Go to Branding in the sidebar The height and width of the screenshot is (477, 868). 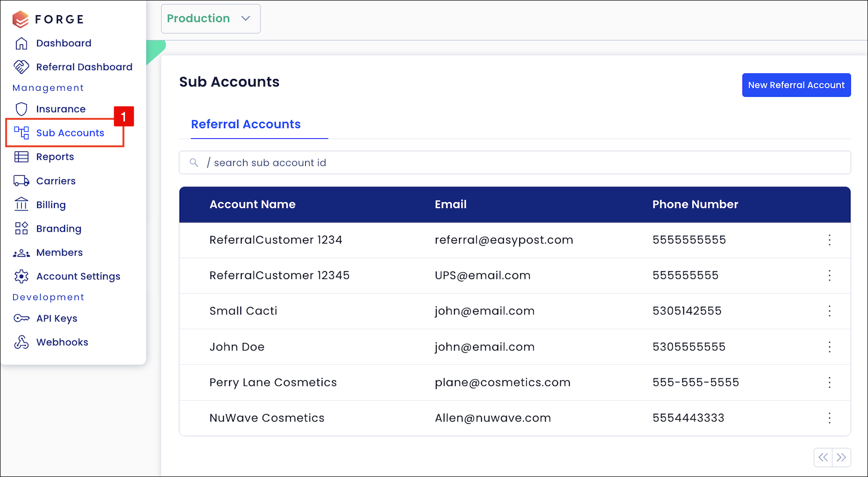(59, 229)
